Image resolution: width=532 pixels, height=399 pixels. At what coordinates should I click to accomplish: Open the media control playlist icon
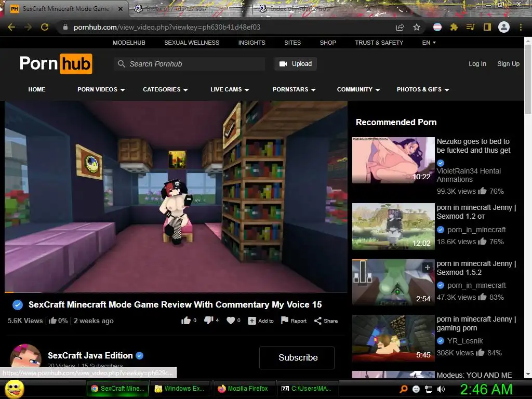coord(471,27)
